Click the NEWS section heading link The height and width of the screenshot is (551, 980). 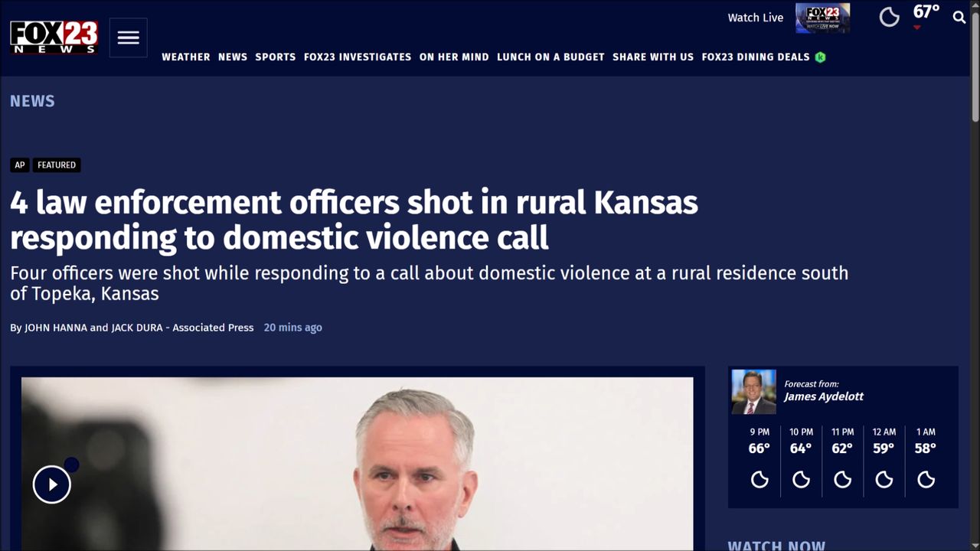coord(32,101)
